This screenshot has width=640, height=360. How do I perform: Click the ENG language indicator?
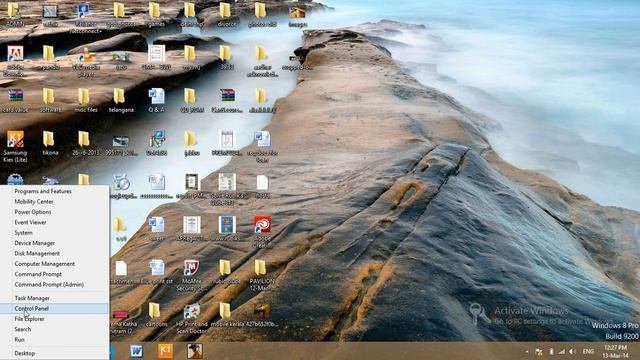pyautogui.click(x=588, y=351)
